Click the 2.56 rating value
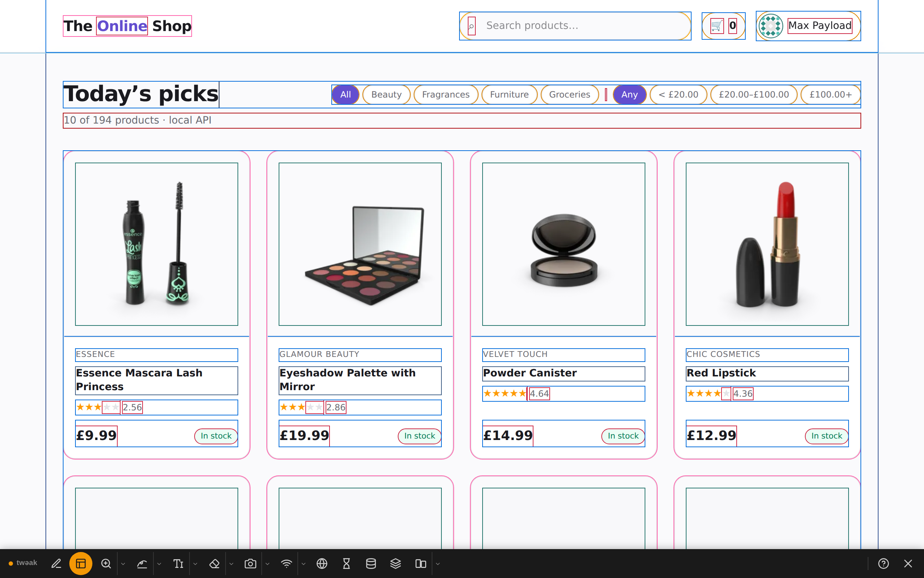Screen dimensions: 924x578 click(x=132, y=407)
